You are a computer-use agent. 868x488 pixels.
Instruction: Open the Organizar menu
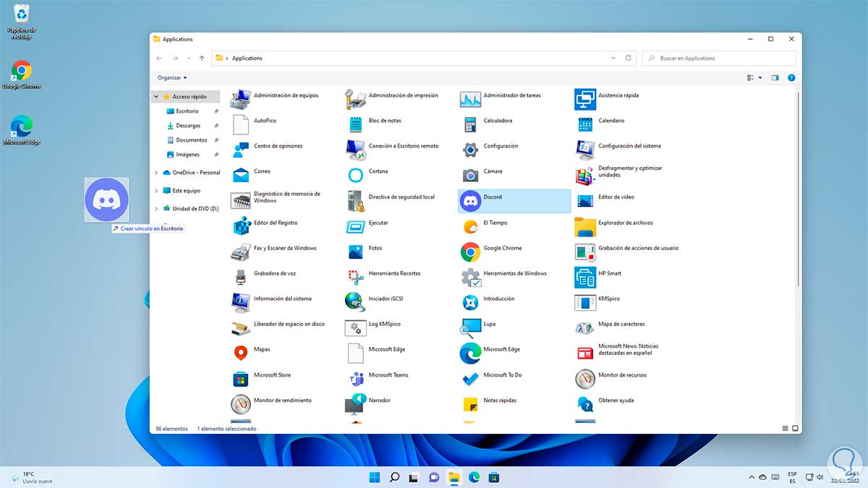pyautogui.click(x=172, y=77)
